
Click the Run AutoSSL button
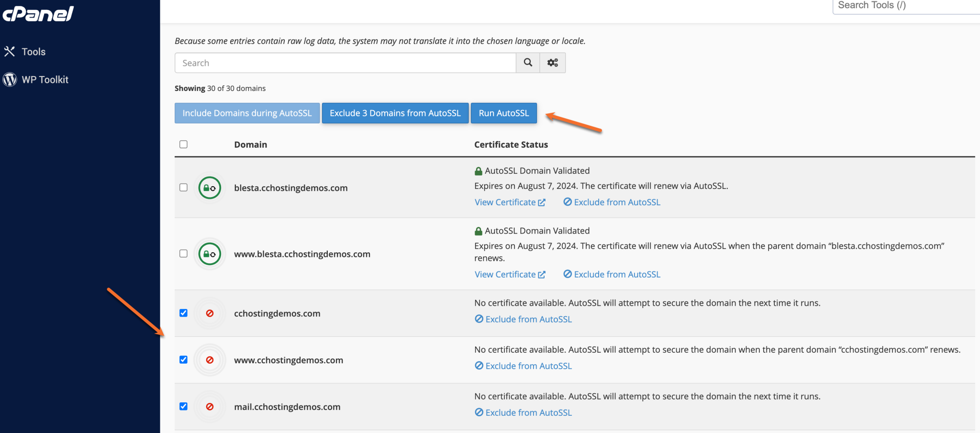503,113
